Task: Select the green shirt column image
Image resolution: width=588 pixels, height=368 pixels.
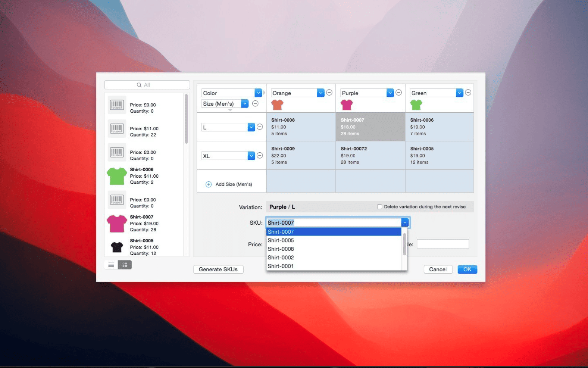Action: 416,105
